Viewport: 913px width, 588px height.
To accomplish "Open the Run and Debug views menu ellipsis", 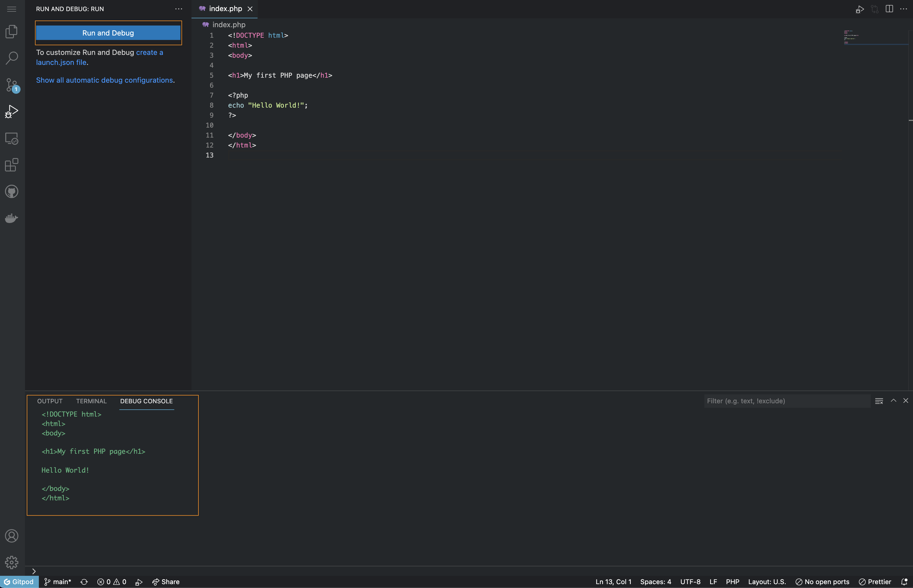I will [x=178, y=8].
